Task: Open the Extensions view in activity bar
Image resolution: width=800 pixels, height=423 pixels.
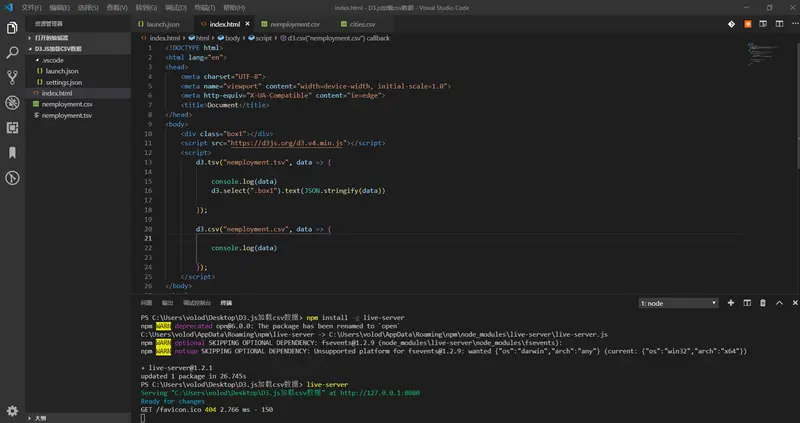Action: [12, 128]
